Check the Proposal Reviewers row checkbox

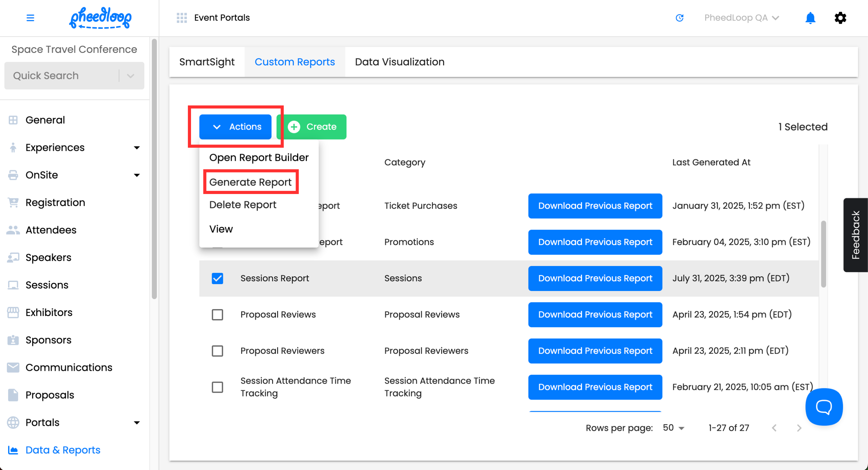(217, 351)
